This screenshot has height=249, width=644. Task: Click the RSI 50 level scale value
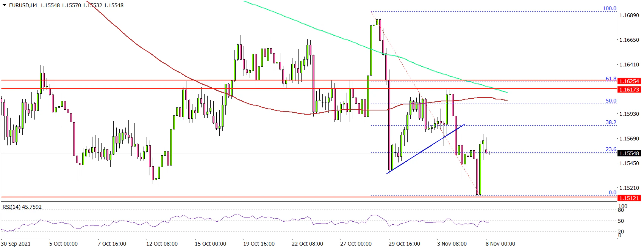(x=621, y=221)
